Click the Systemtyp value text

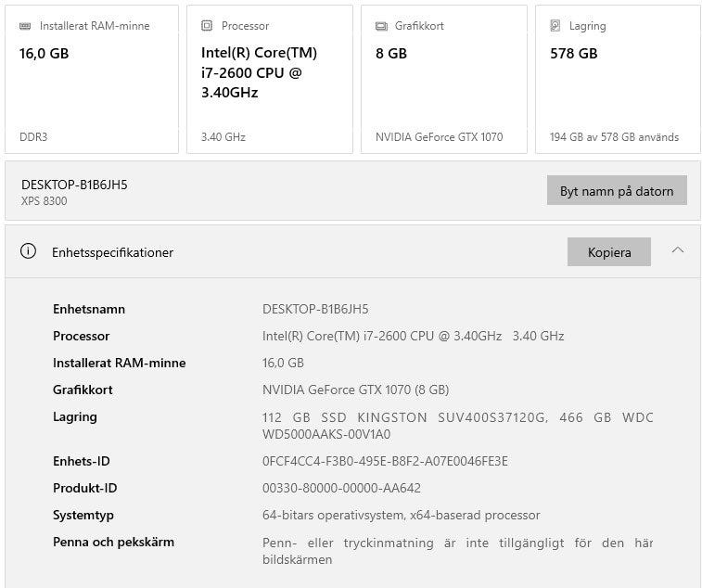(401, 515)
